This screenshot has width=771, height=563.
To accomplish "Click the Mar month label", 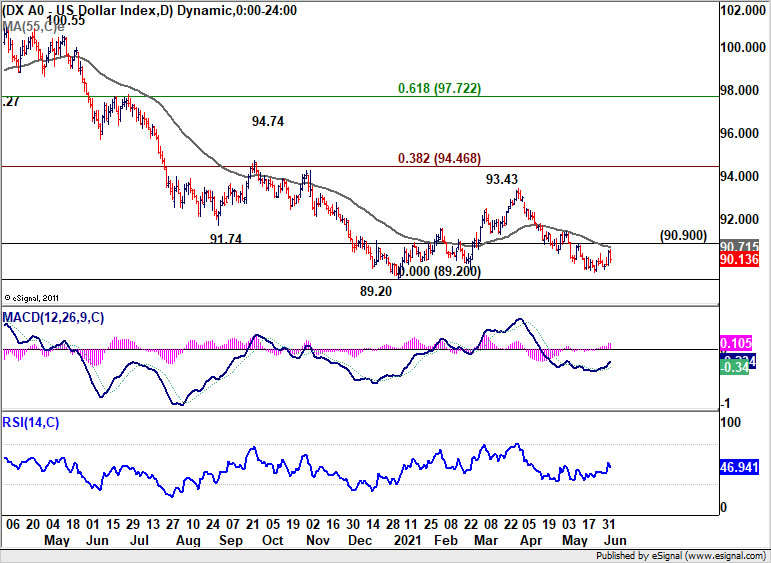I will [486, 540].
